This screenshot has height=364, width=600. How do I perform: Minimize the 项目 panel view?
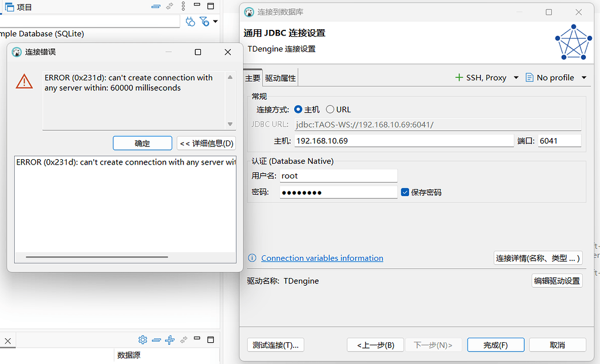point(197,5)
